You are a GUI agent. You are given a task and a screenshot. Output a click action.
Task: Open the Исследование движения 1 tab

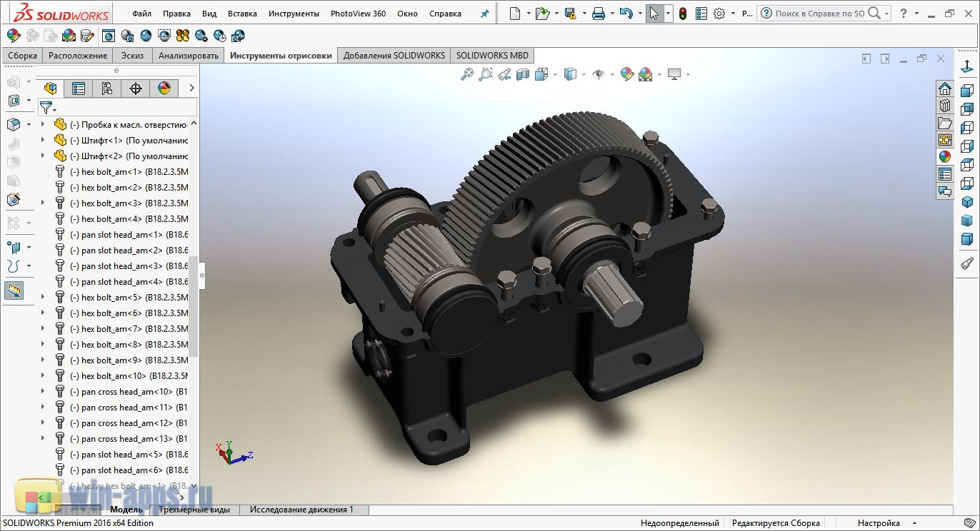[301, 510]
